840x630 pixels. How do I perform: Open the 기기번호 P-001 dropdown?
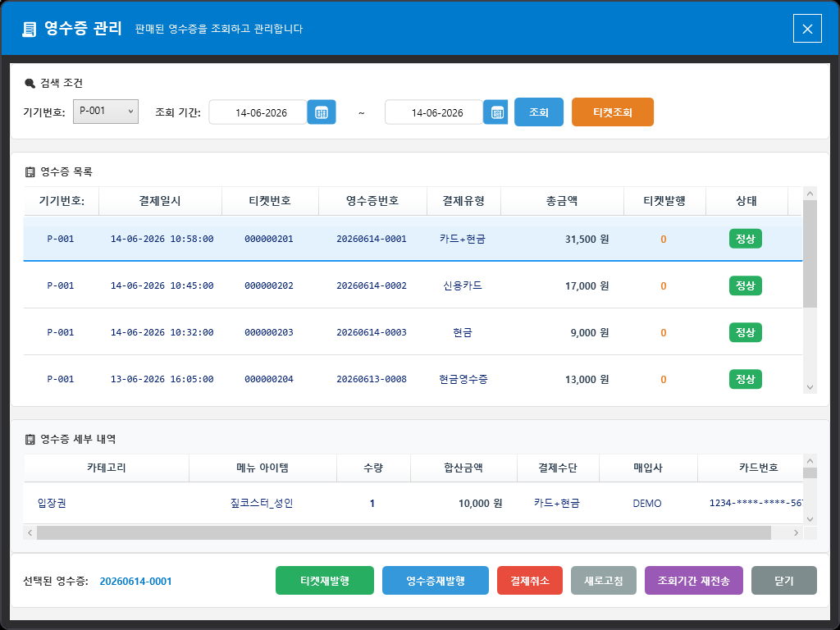(x=106, y=112)
